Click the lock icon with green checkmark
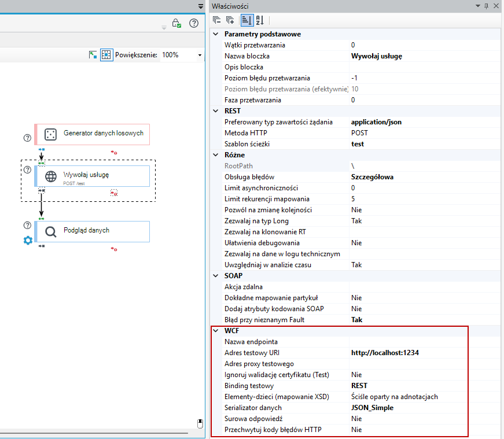 pyautogui.click(x=176, y=23)
